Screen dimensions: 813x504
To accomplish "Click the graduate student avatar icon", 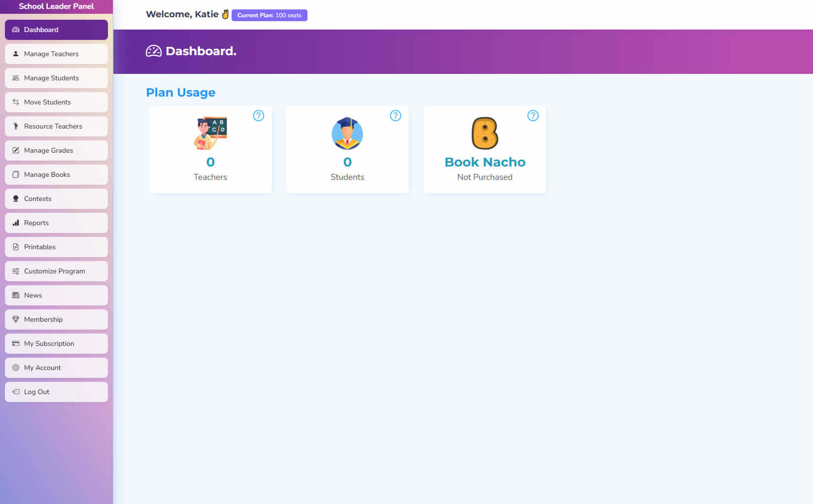I will click(x=347, y=134).
